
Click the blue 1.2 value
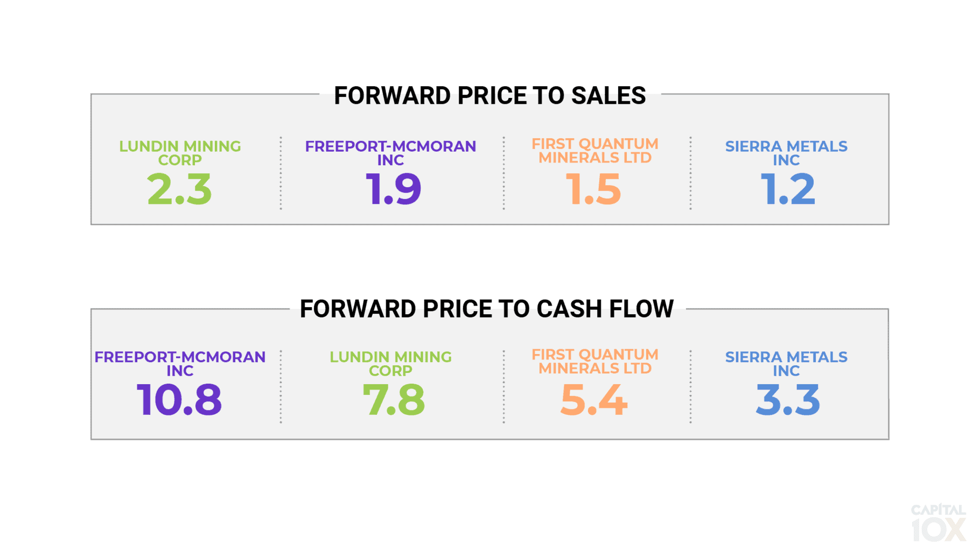(x=788, y=189)
